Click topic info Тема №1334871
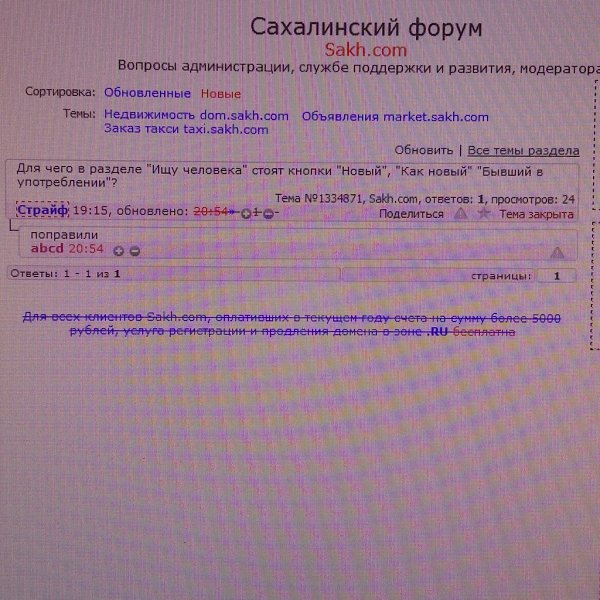600x600 pixels. [318, 198]
